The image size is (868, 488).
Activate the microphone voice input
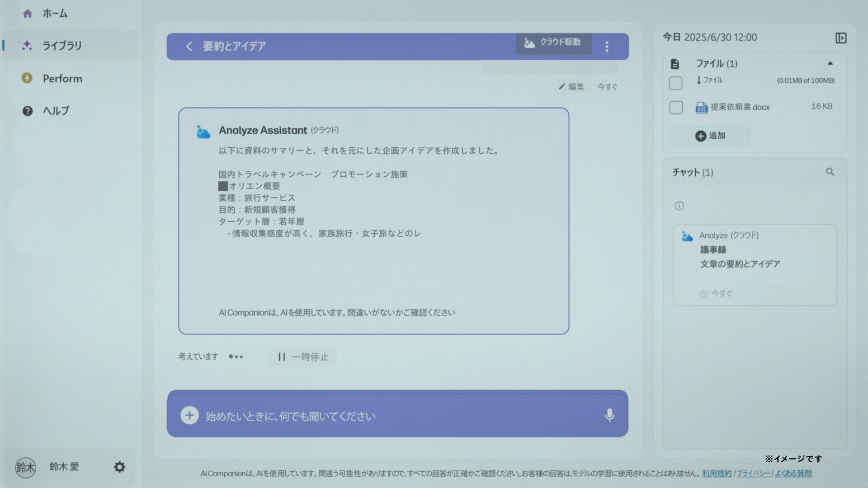[609, 415]
